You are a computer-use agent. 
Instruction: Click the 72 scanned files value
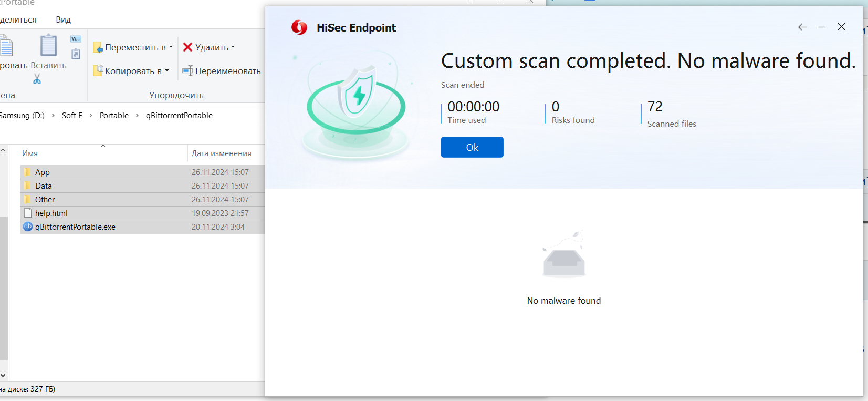point(655,107)
